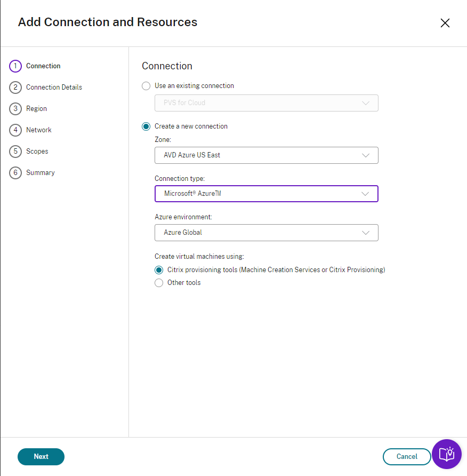This screenshot has height=476, width=467.
Task: Choose Citrix provisioning tools radio button
Action: pyautogui.click(x=159, y=270)
